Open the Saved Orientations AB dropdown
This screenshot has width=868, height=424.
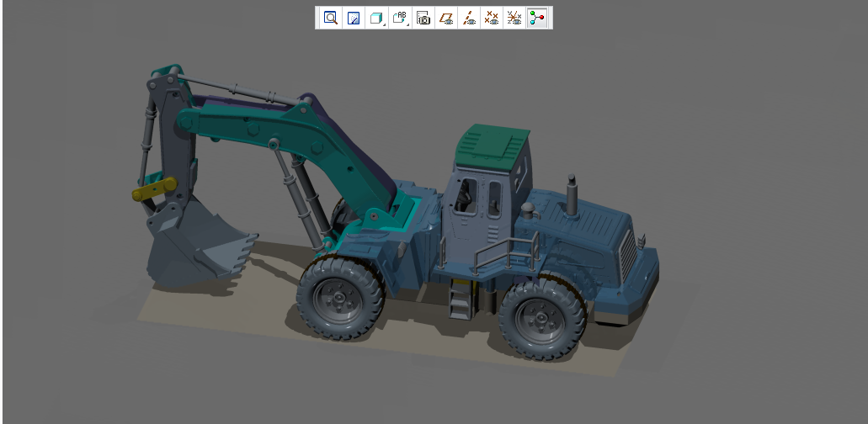click(400, 19)
